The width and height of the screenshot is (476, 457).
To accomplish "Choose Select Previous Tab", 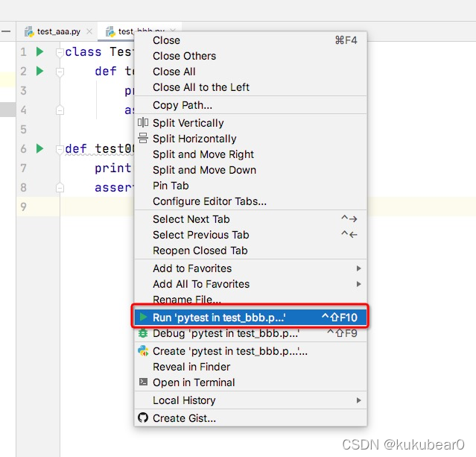I will (x=250, y=235).
